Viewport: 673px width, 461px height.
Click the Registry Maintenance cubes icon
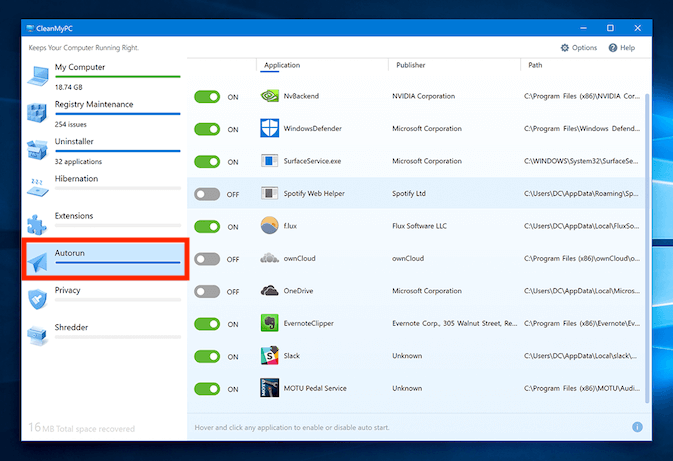(37, 113)
